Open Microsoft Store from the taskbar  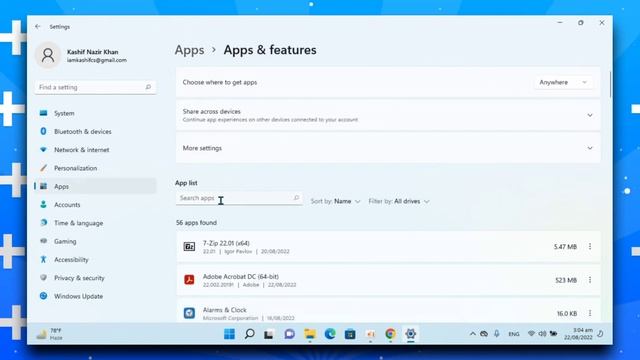[x=350, y=334]
